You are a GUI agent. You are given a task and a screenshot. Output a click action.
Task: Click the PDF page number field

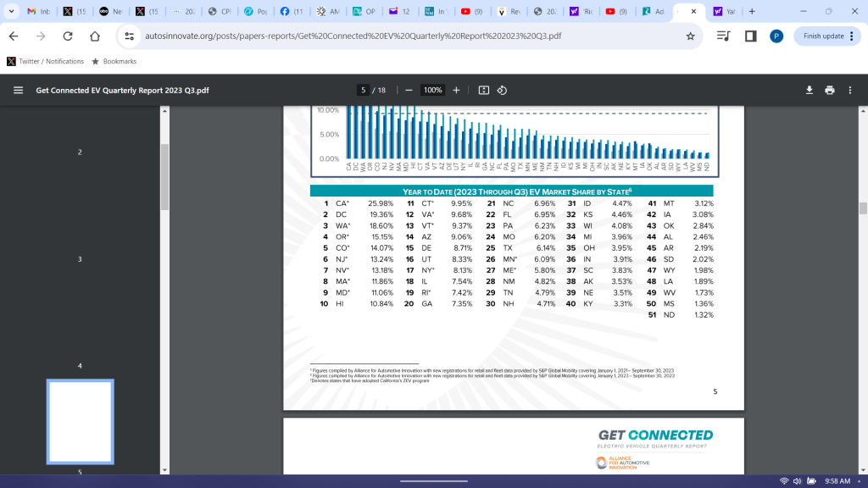click(x=363, y=91)
